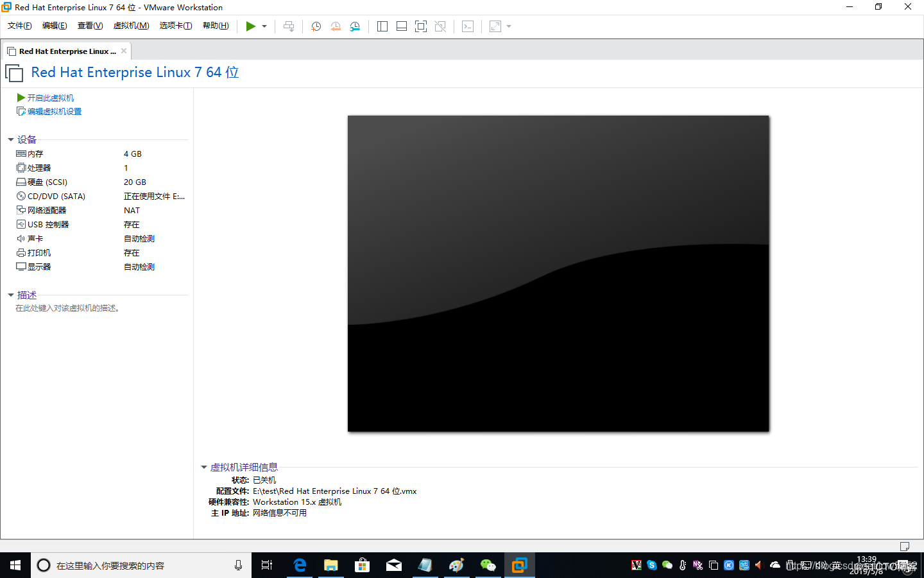Open the Snapshot Manager
Viewport: 924px width, 578px height.
click(x=355, y=26)
